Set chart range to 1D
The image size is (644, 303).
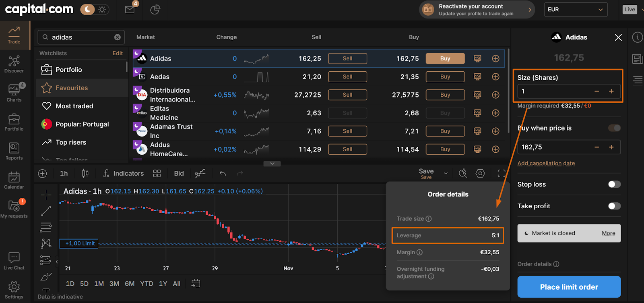pyautogui.click(x=70, y=284)
